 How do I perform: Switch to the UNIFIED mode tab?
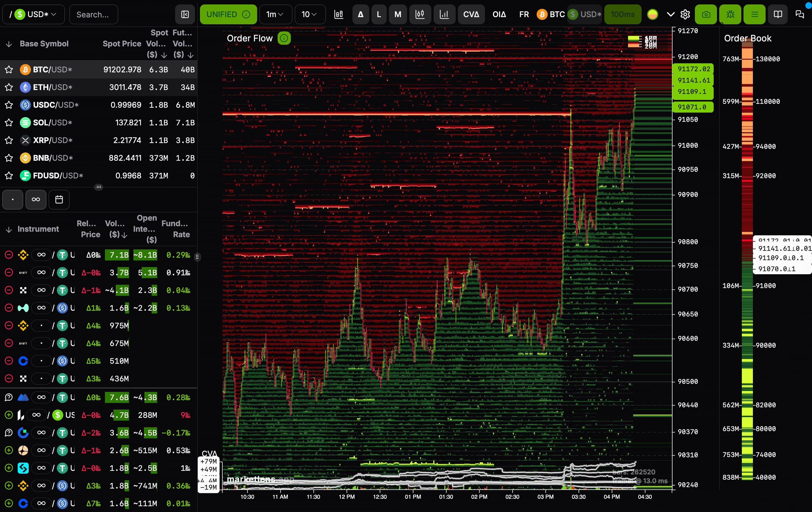pyautogui.click(x=223, y=14)
